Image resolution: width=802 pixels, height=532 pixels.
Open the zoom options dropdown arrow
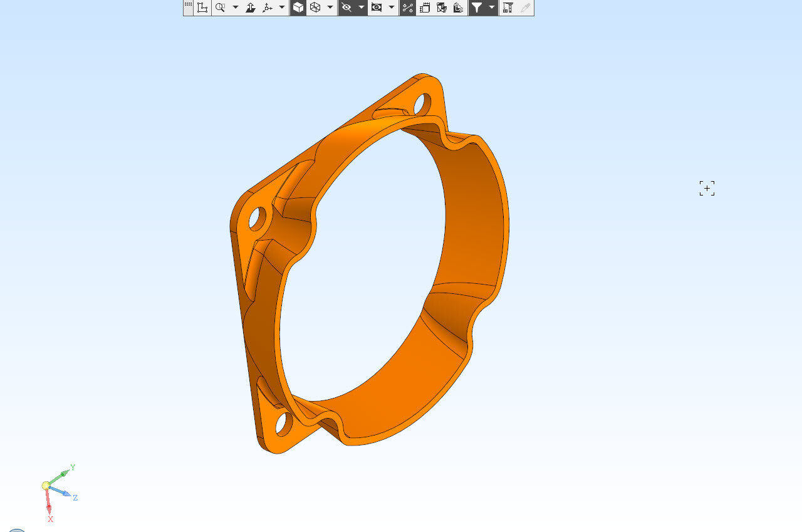(236, 8)
